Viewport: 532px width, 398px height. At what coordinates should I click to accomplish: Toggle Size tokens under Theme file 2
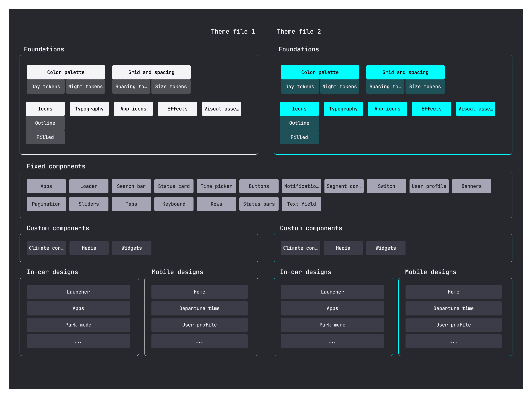tap(425, 87)
